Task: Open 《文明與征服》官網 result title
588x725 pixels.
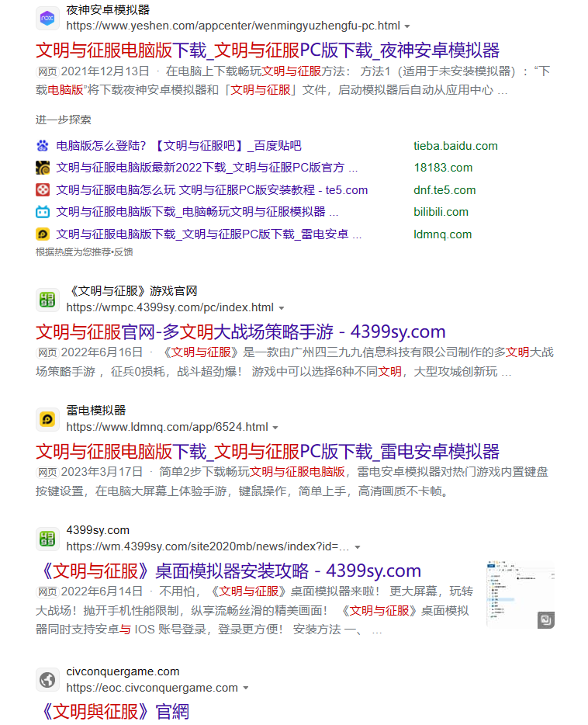Action: (x=116, y=711)
